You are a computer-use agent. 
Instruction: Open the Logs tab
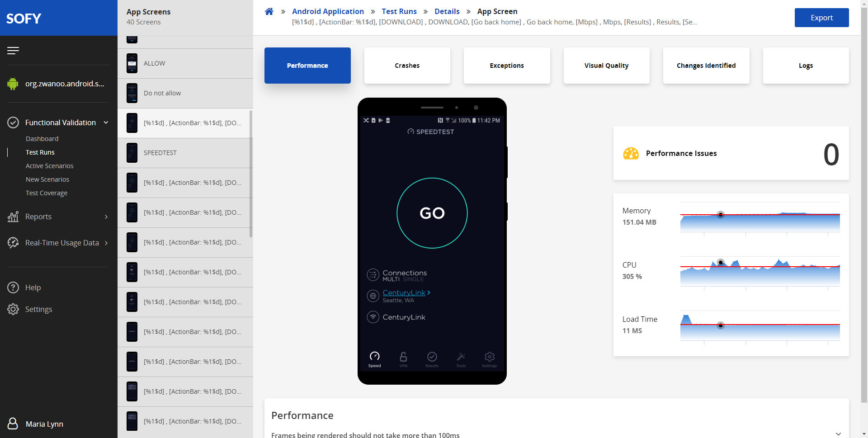(x=806, y=66)
